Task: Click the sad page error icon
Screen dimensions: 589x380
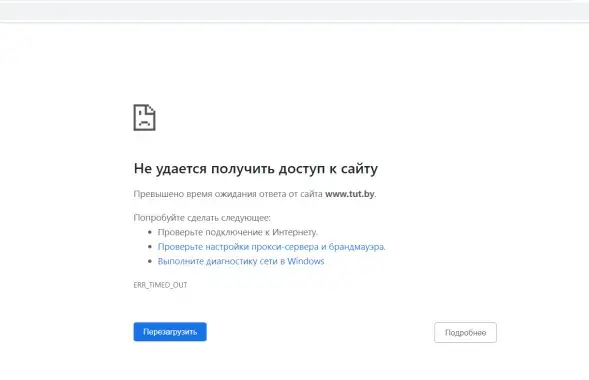Action: tap(144, 118)
